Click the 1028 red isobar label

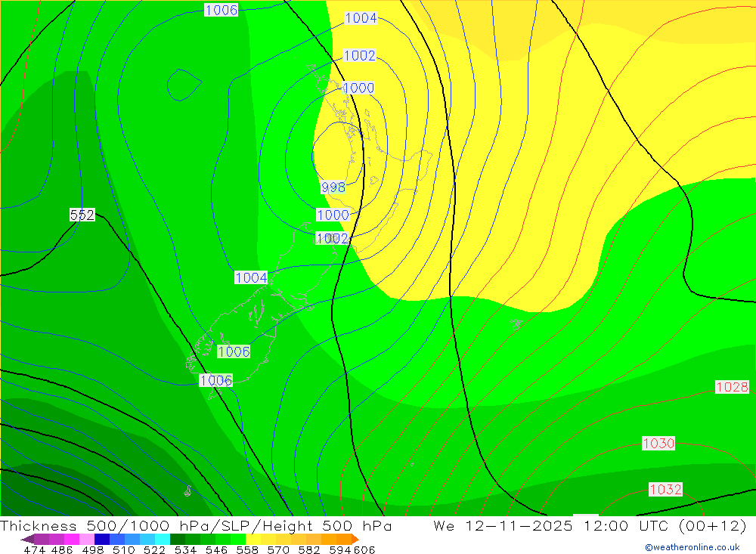(x=732, y=387)
